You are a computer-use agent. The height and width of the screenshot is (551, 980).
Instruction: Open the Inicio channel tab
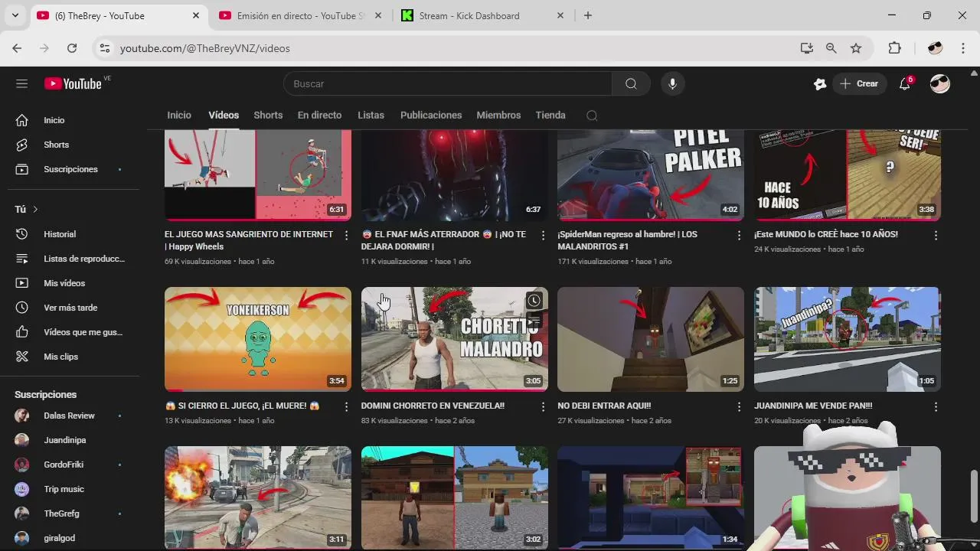click(179, 115)
